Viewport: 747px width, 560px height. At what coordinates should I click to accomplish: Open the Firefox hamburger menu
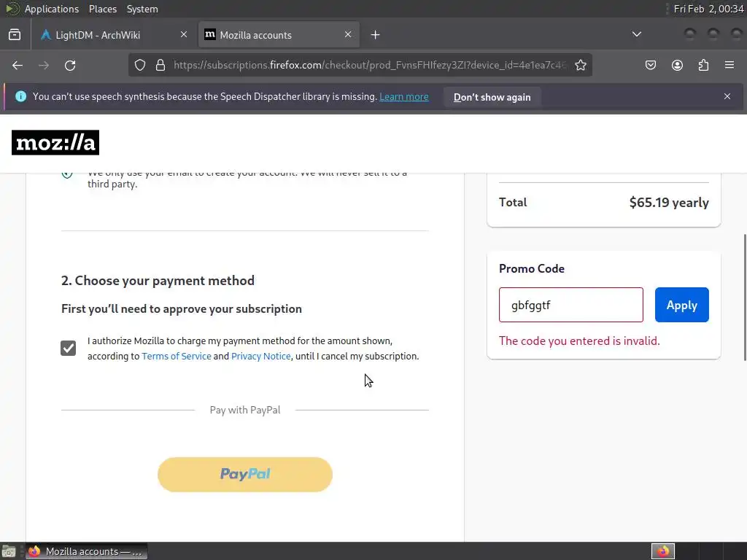pos(729,65)
